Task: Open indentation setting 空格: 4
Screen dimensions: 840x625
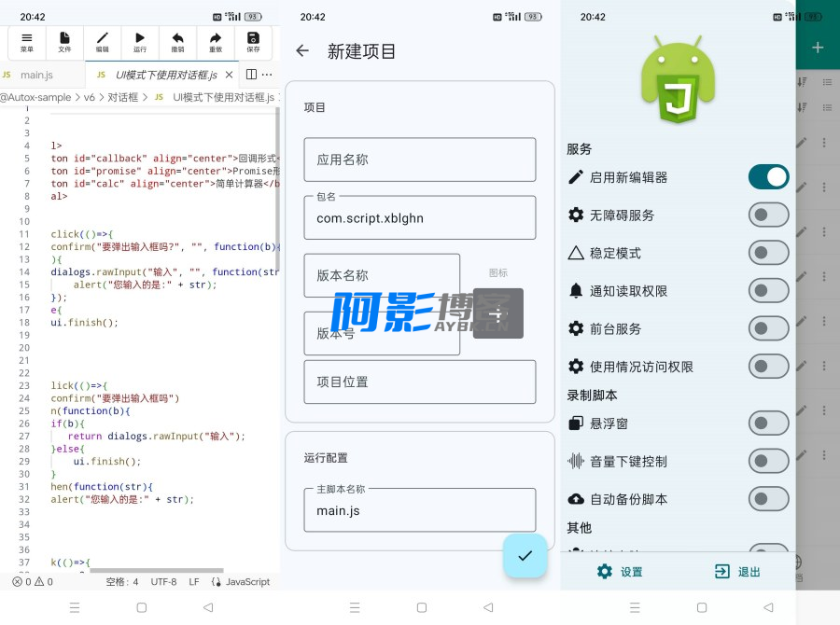Action: pyautogui.click(x=121, y=581)
